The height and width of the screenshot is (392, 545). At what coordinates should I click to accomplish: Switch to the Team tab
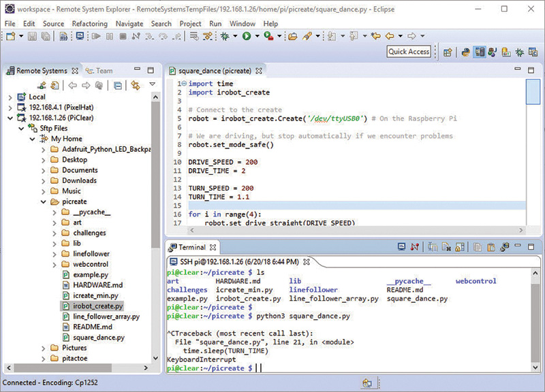point(99,71)
